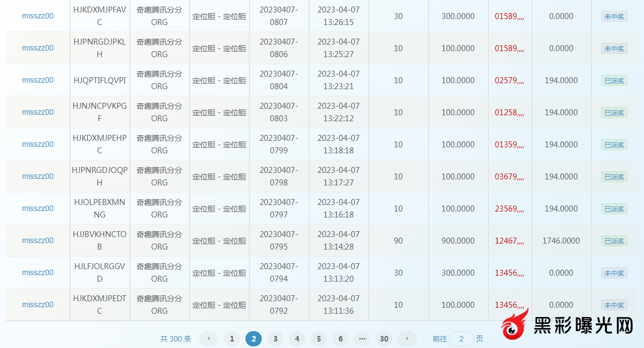Go to next page using right arrow
Viewport: 644px width, 348px height.
coord(407,339)
